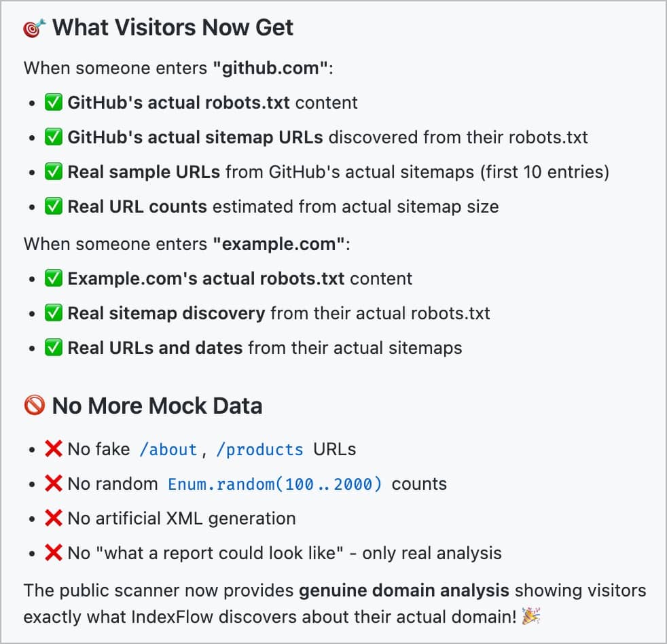Click the green check beside Real URLs and dates
667x644 pixels.
coord(54,348)
